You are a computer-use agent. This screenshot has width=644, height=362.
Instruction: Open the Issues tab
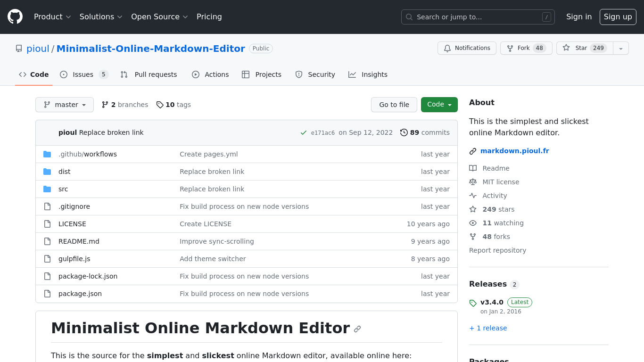pos(84,74)
